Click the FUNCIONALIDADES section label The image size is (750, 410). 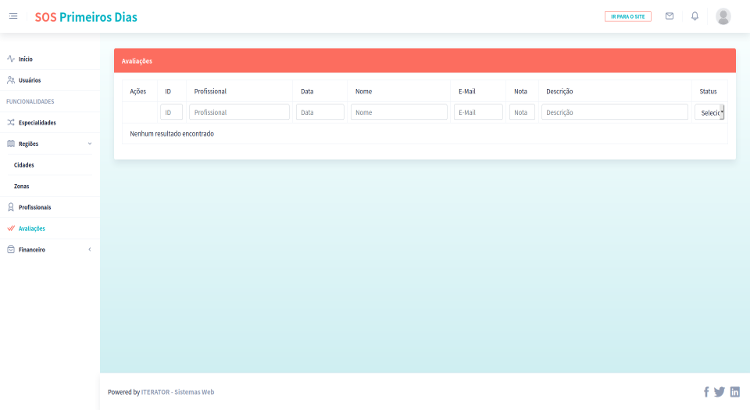(30, 101)
